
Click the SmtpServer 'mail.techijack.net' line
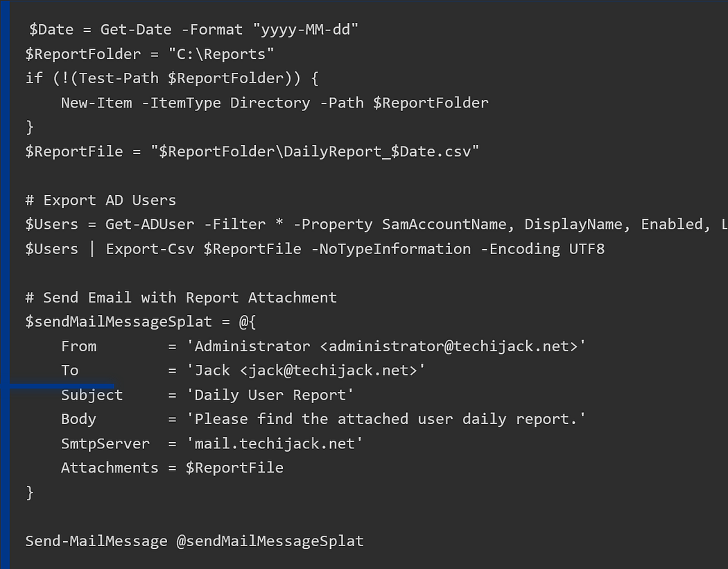coord(211,443)
